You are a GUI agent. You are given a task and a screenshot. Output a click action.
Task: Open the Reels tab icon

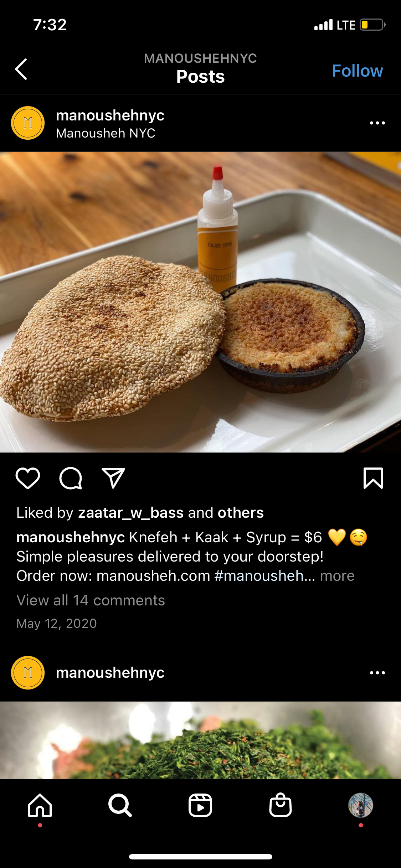pyautogui.click(x=200, y=805)
